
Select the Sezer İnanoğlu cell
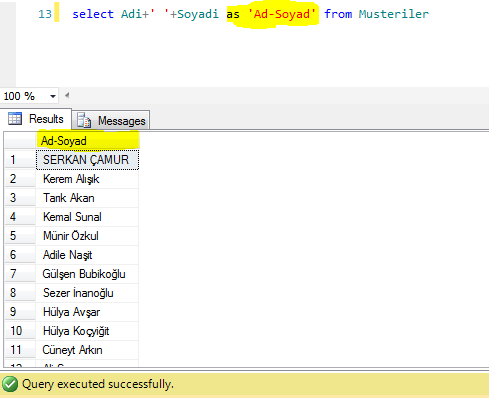point(87,293)
